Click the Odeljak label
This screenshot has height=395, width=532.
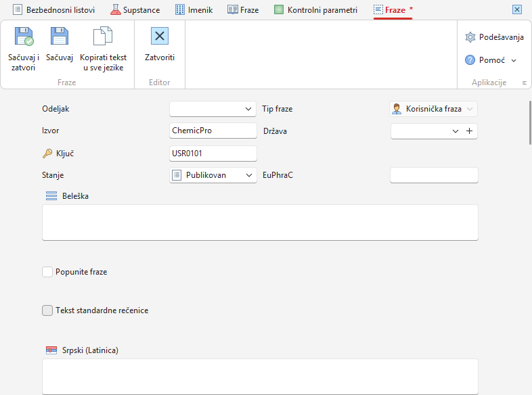[56, 109]
